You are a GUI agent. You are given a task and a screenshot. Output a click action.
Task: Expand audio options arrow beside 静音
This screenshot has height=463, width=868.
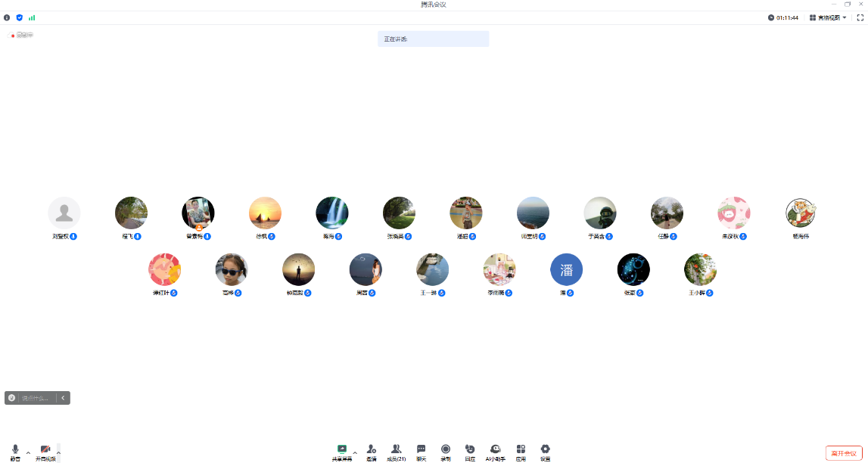28,452
